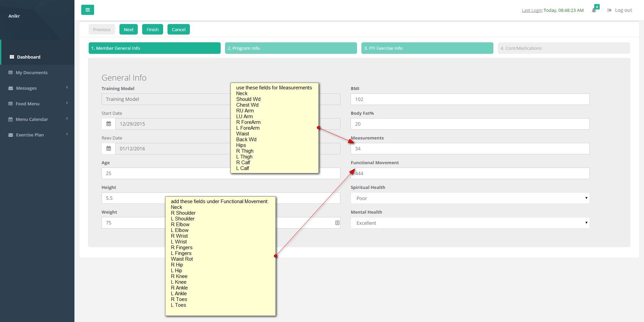The height and width of the screenshot is (322, 644).
Task: Open the Spiritual Health dropdown
Action: tap(470, 198)
